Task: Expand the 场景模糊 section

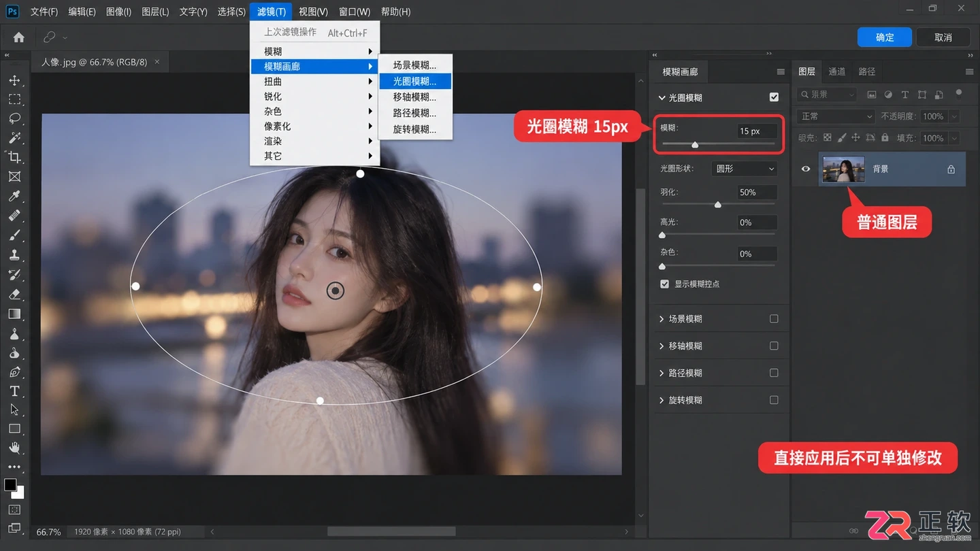Action: click(x=661, y=318)
